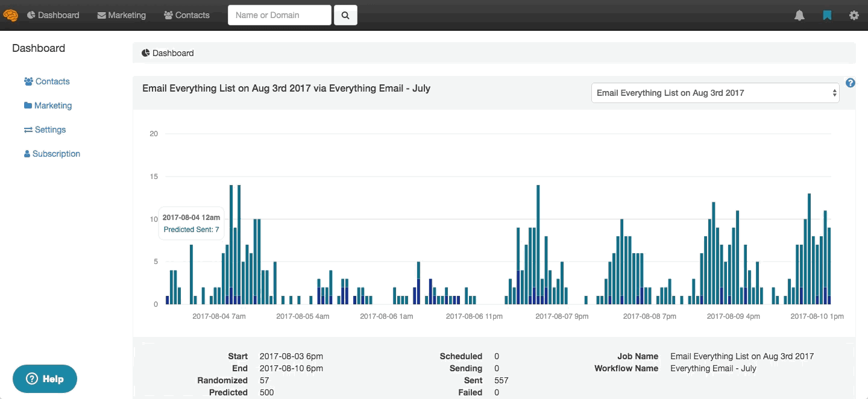Open Dashboard in the top navigation
868x399 pixels.
(53, 15)
